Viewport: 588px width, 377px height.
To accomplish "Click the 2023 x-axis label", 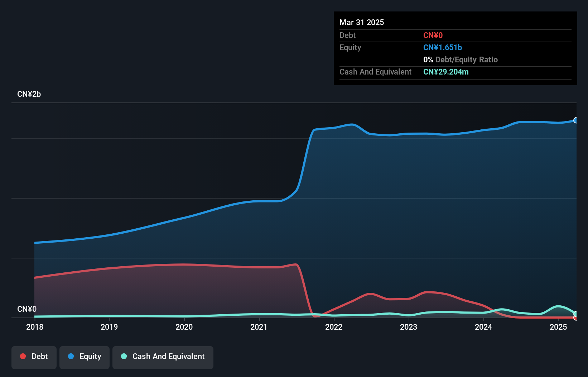I will 409,327.
